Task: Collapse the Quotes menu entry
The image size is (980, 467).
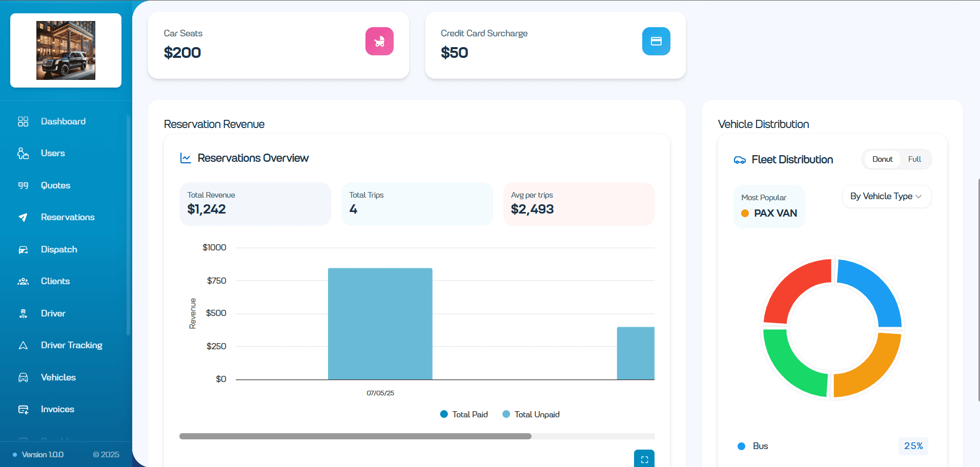Action: point(55,185)
